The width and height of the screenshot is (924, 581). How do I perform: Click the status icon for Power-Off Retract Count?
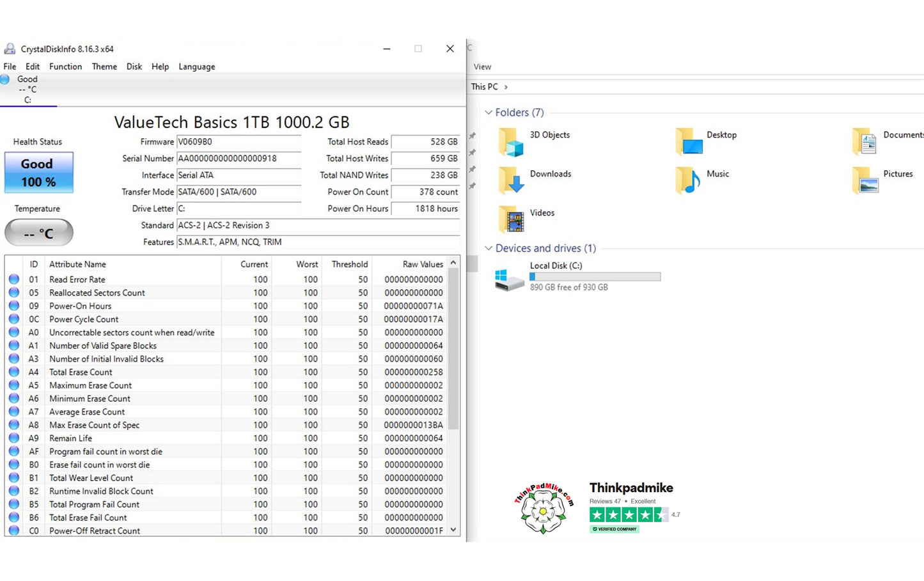(x=14, y=530)
